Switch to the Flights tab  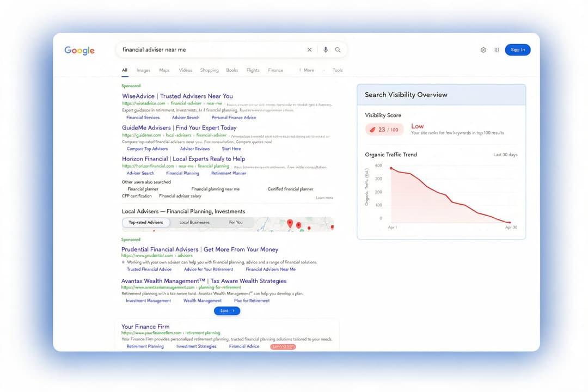(253, 70)
